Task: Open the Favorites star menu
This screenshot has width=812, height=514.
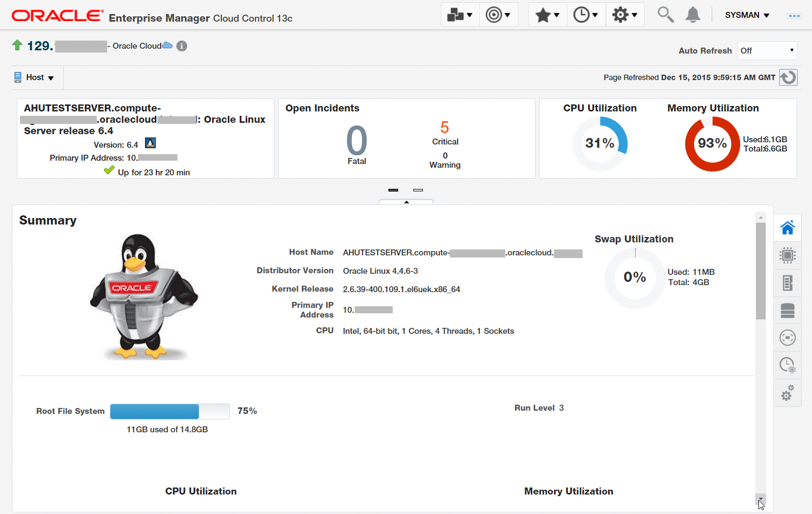Action: tap(547, 15)
